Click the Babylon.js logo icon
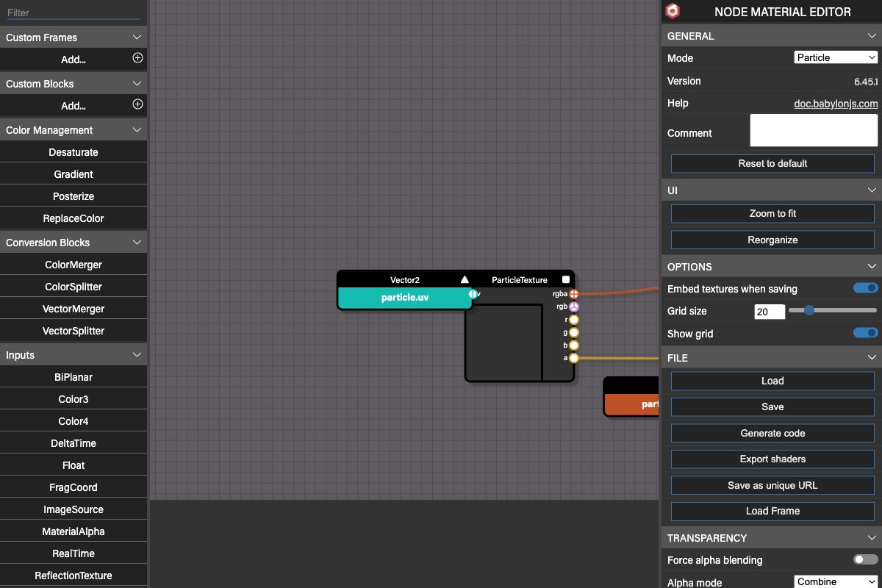The image size is (882, 588). [672, 11]
